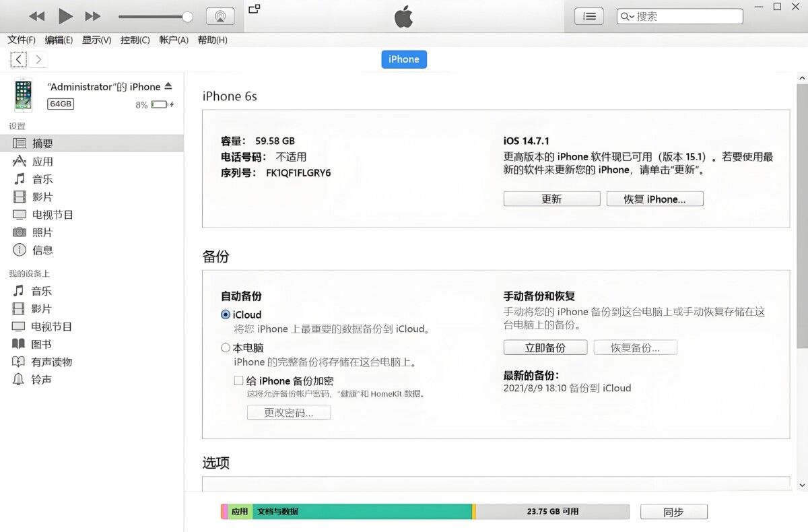Select the iCloud automatic backup option
The width and height of the screenshot is (808, 532).
click(226, 314)
